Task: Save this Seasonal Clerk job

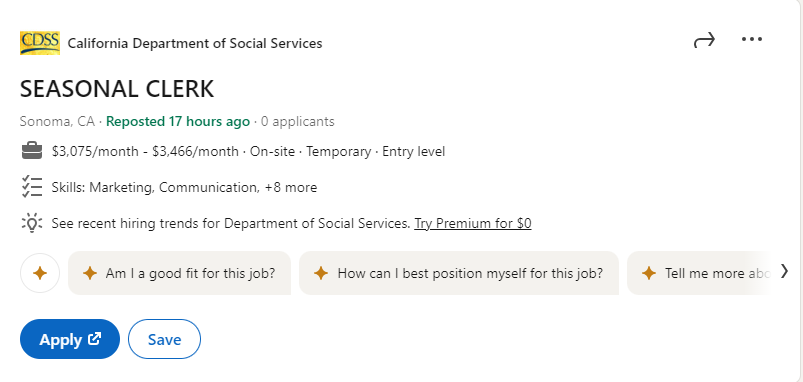Action: click(164, 339)
